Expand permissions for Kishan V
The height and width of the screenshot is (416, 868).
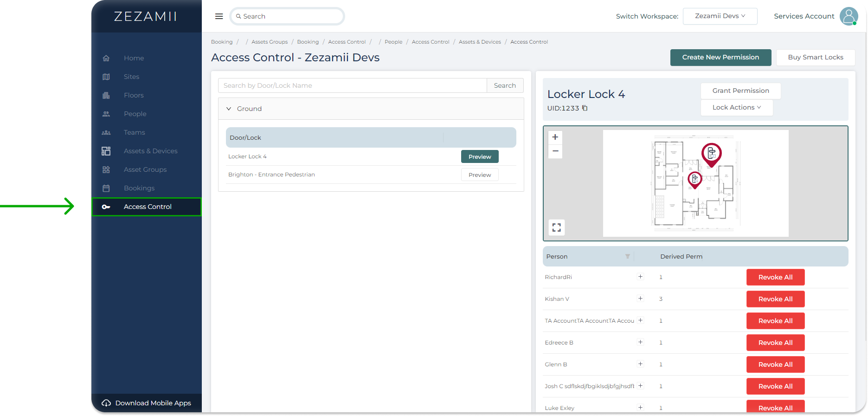[x=640, y=299]
